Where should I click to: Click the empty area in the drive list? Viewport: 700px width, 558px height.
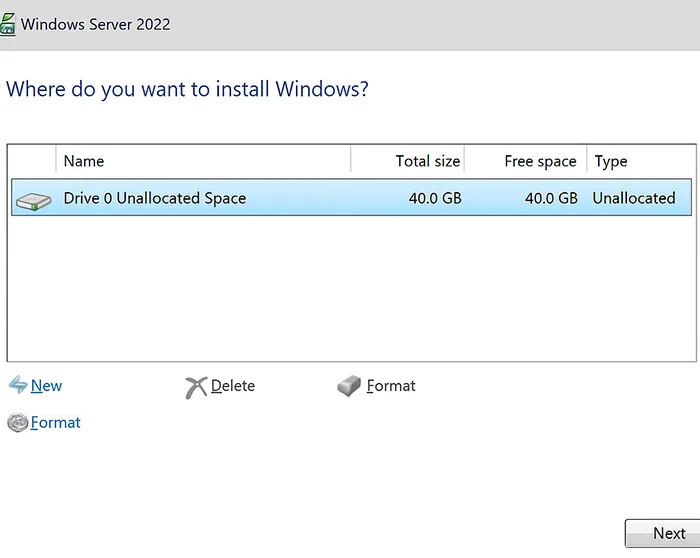(x=350, y=290)
